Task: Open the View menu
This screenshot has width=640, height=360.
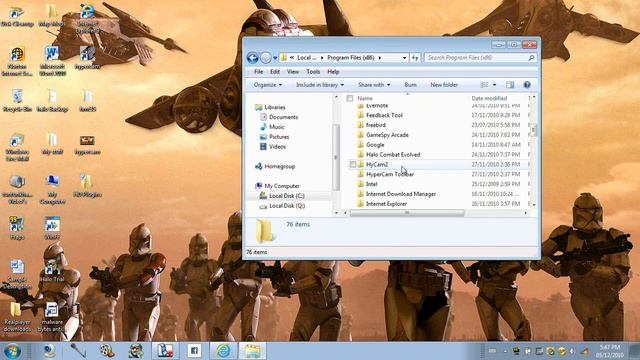Action: [293, 72]
